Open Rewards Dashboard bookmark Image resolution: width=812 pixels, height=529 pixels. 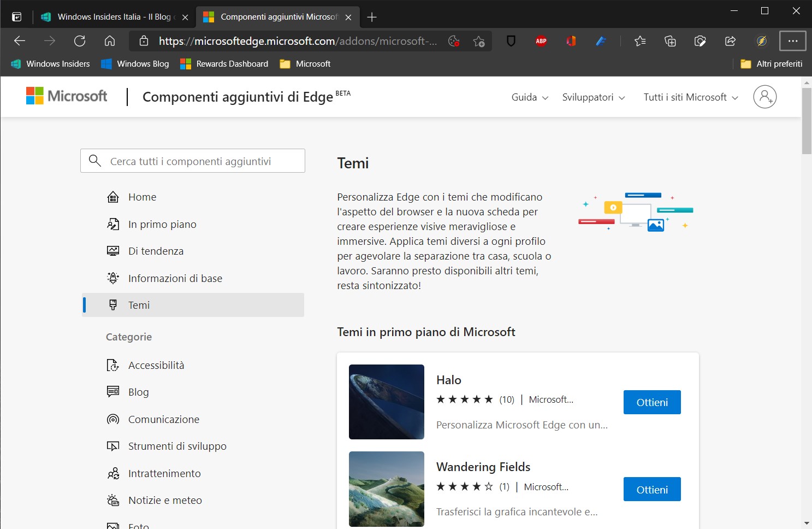pos(224,64)
